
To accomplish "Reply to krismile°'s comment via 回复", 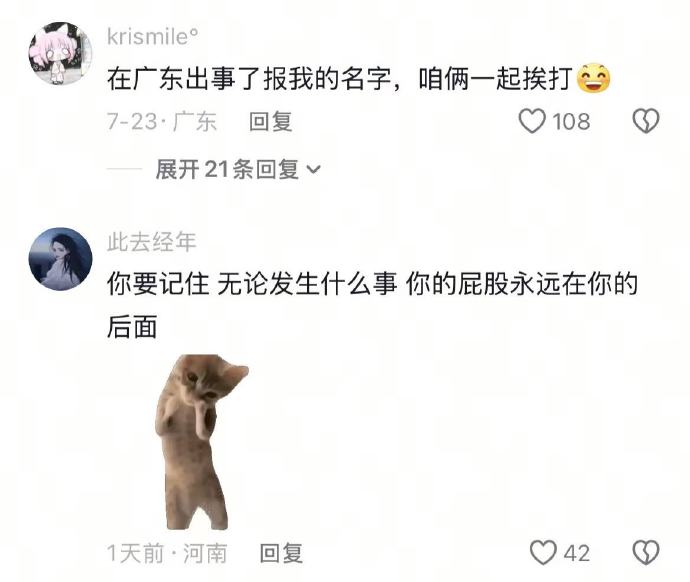I will [x=270, y=121].
